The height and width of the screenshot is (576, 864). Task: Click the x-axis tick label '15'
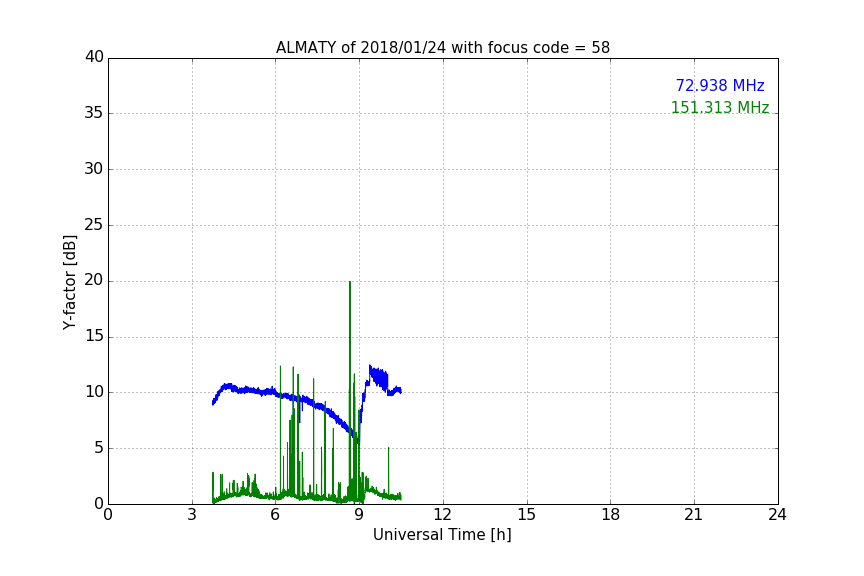point(527,515)
